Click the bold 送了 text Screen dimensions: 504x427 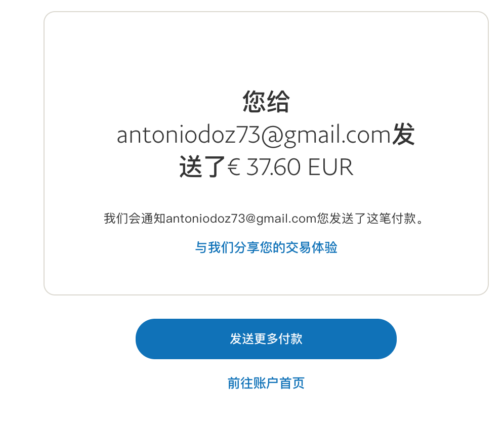coord(202,167)
